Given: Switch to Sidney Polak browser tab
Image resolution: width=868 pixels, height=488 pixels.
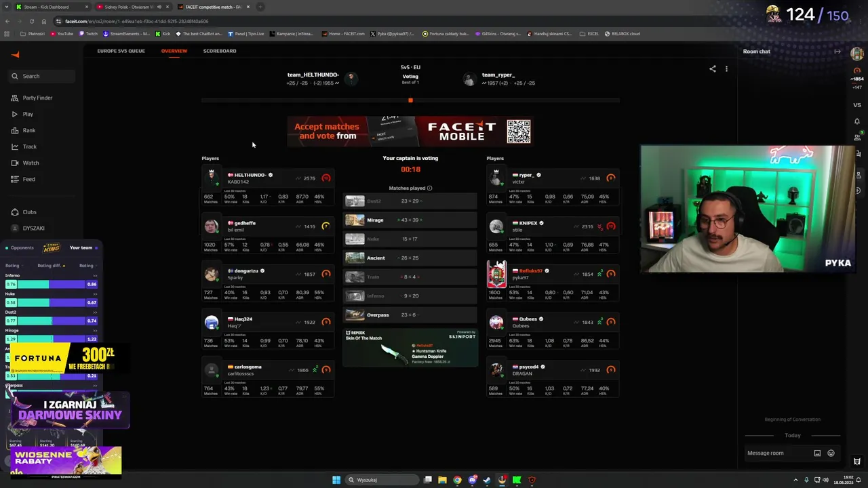Looking at the screenshot, I should pyautogui.click(x=132, y=7).
